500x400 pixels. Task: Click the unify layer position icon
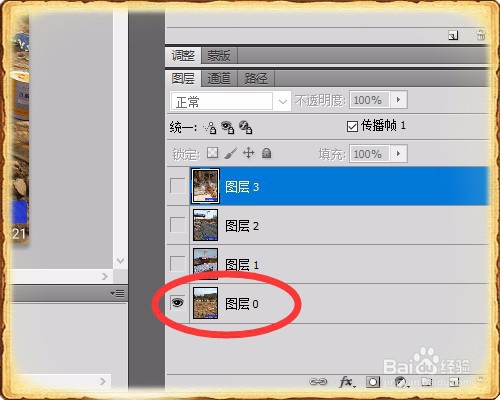pyautogui.click(x=210, y=128)
